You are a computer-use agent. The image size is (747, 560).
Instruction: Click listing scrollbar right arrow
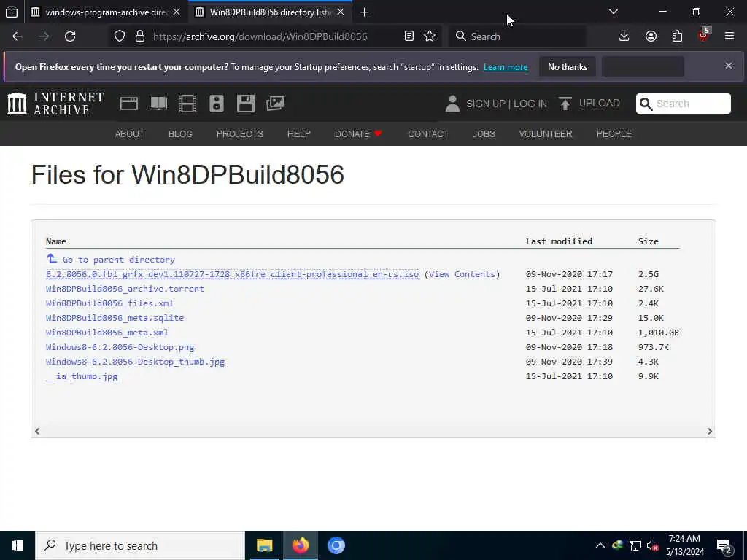709,431
